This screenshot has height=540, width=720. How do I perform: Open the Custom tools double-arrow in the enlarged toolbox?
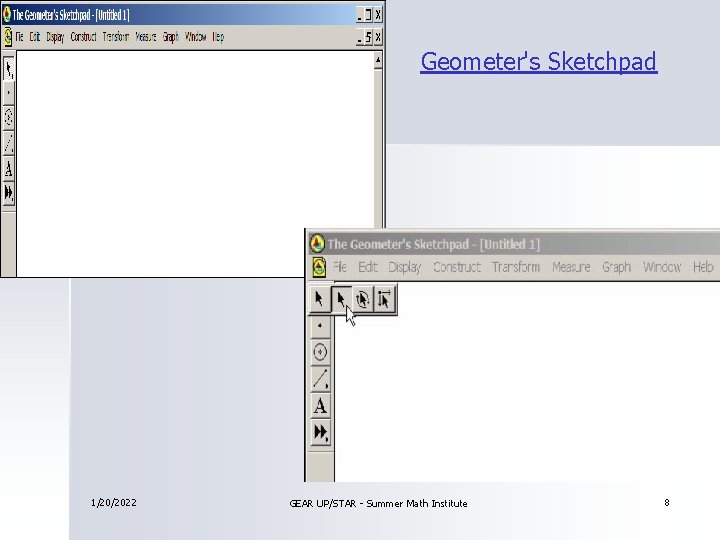[320, 432]
